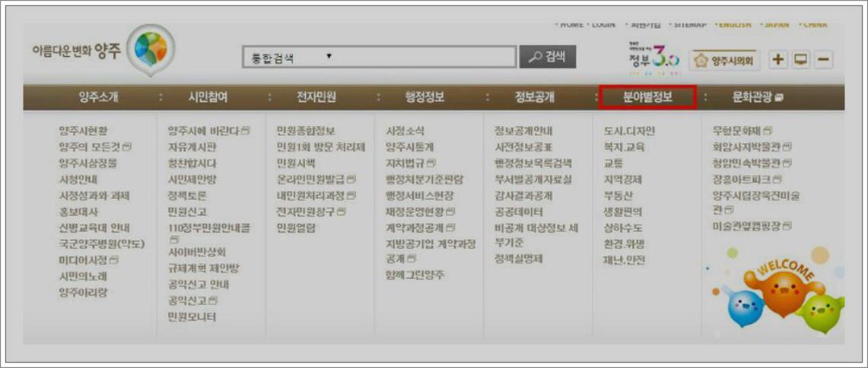The width and height of the screenshot is (868, 368).
Task: Open 국군양주병원(약도) link
Action: pos(102,243)
